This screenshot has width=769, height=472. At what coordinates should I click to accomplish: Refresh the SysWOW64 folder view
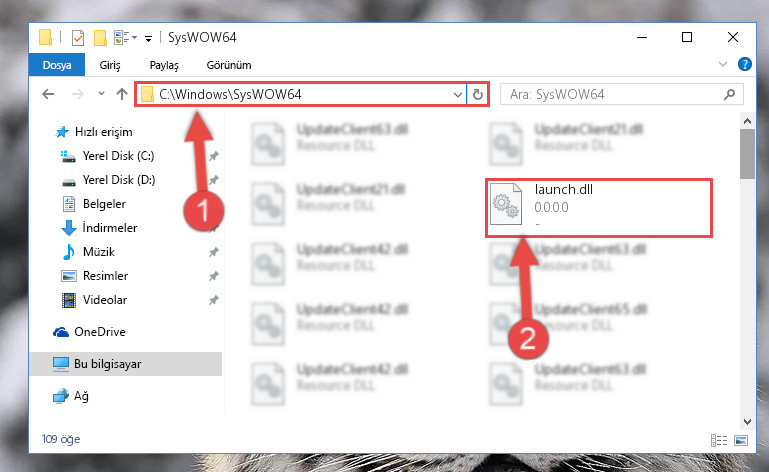(x=478, y=94)
